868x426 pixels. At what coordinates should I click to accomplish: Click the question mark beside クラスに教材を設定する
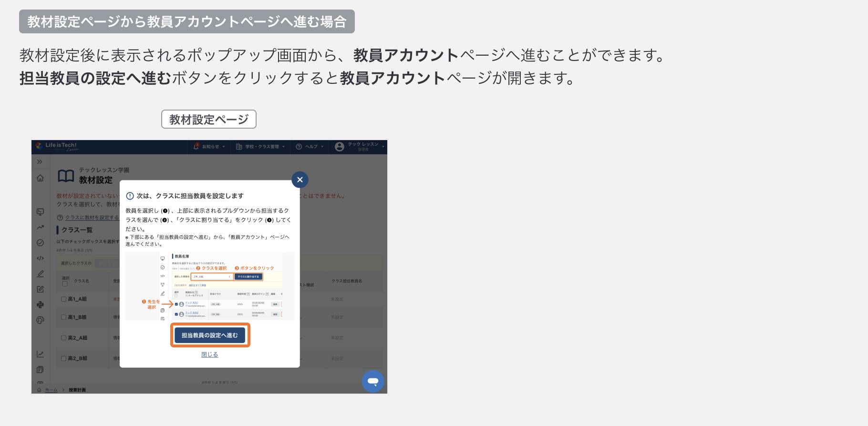60,217
